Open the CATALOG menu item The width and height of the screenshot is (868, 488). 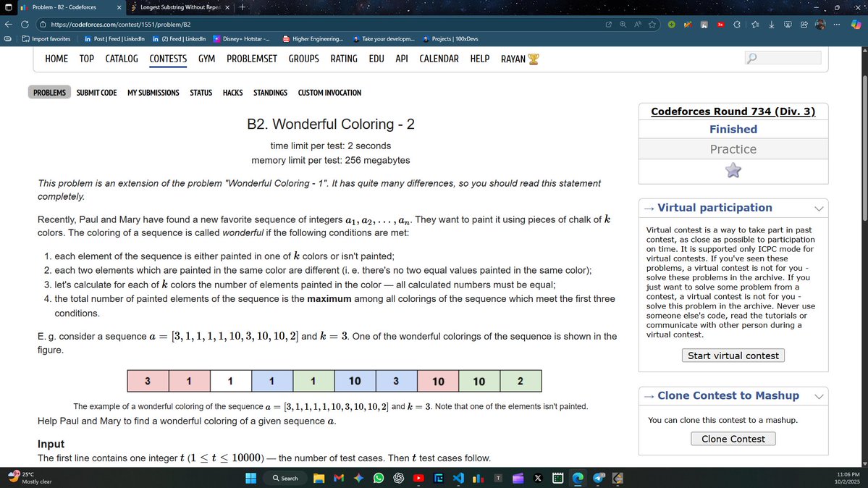point(122,59)
